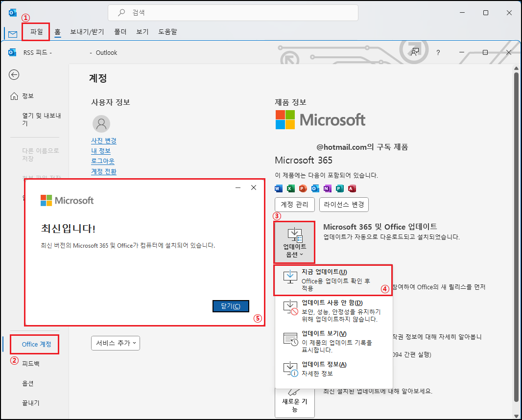Expand the 서비스 추가 dropdown
The height and width of the screenshot is (420, 522).
coord(116,343)
